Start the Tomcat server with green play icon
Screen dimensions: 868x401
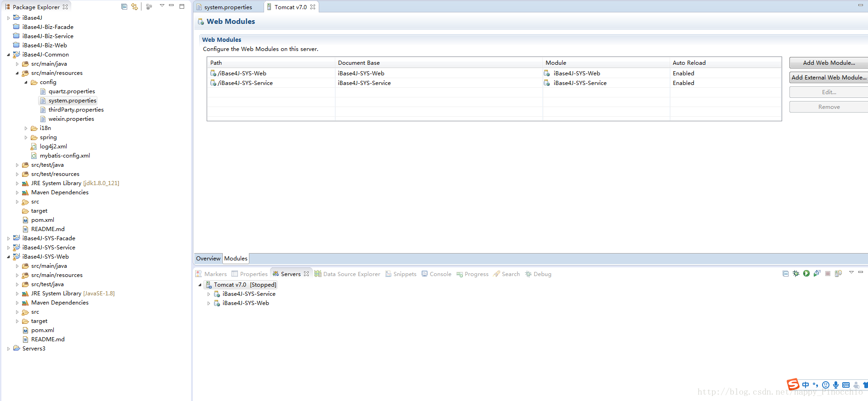pyautogui.click(x=806, y=273)
